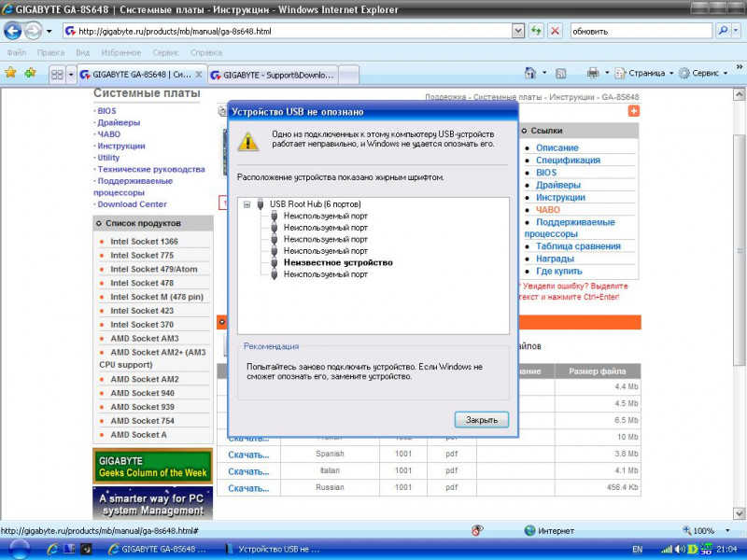
Task: Switch to GIGABYTE GA-8S648 taskbar button
Action: (x=158, y=549)
